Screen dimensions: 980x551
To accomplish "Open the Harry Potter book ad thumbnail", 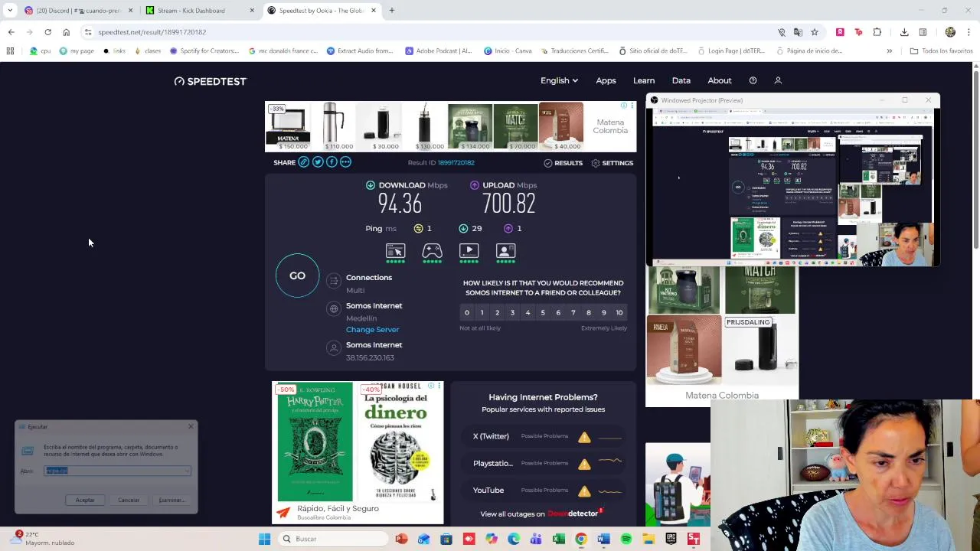I will [314, 442].
